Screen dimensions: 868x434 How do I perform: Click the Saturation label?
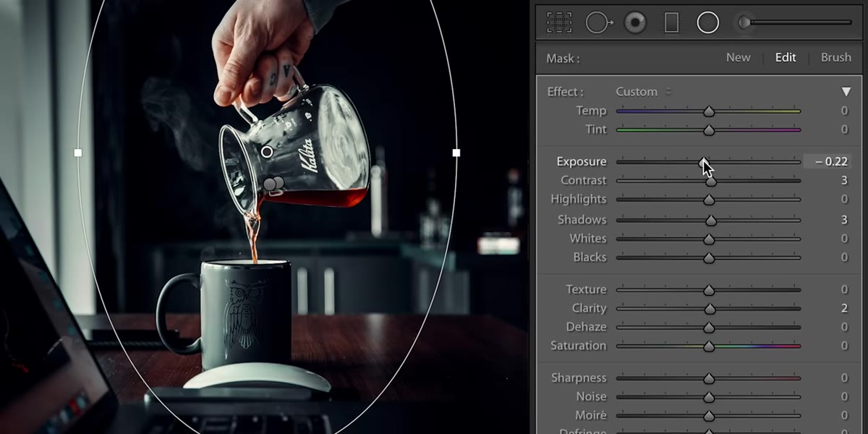(578, 346)
